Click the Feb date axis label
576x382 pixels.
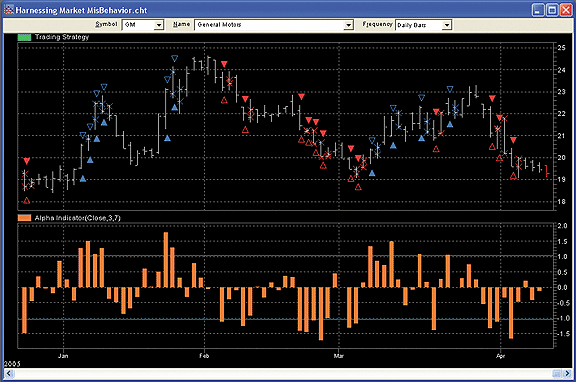[x=204, y=356]
